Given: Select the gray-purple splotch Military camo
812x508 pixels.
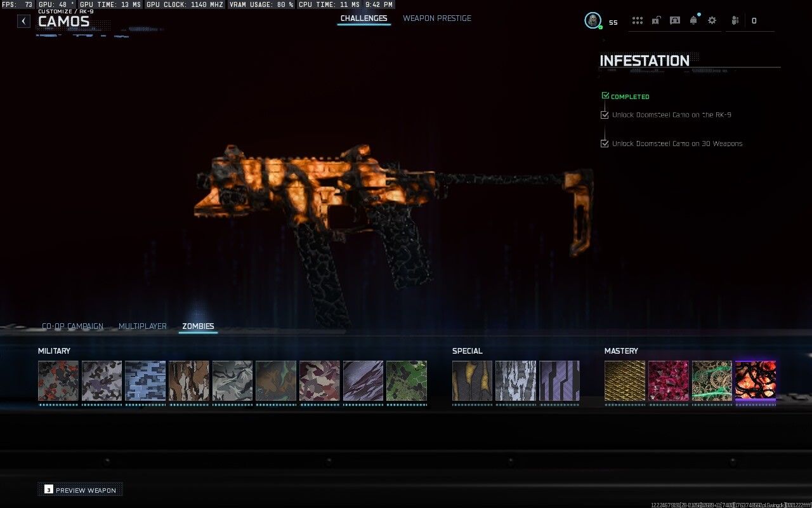Looking at the screenshot, I should (101, 381).
